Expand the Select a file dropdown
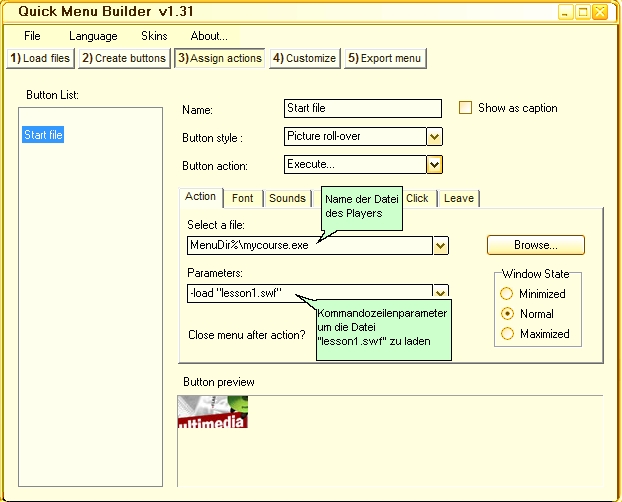 click(440, 245)
